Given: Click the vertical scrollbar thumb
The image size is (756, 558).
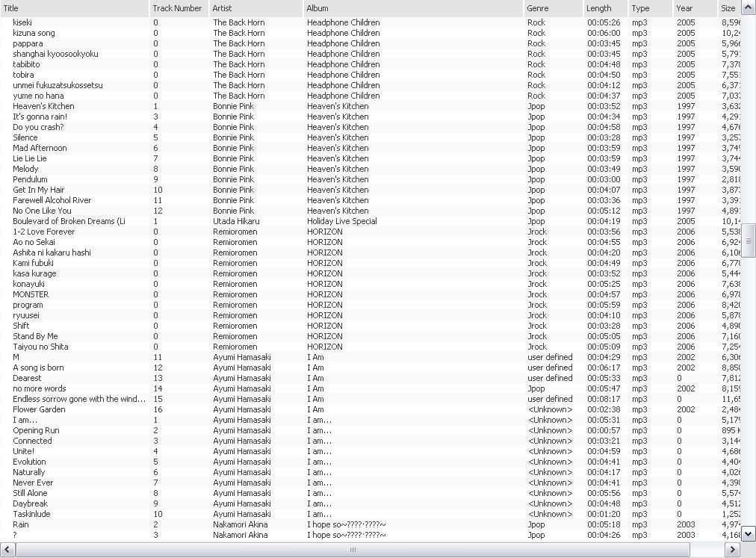Looking at the screenshot, I should point(748,241).
